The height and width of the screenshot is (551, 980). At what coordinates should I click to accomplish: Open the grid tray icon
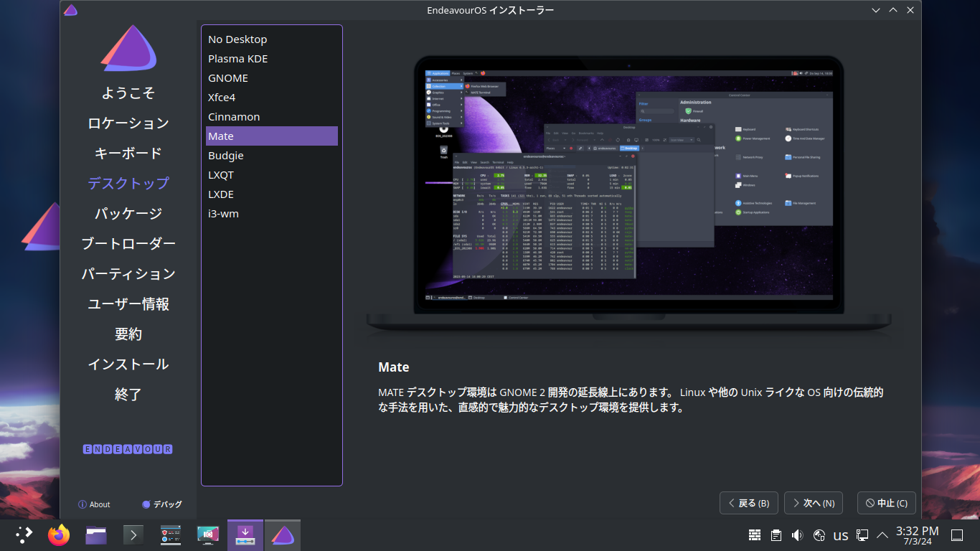(754, 535)
